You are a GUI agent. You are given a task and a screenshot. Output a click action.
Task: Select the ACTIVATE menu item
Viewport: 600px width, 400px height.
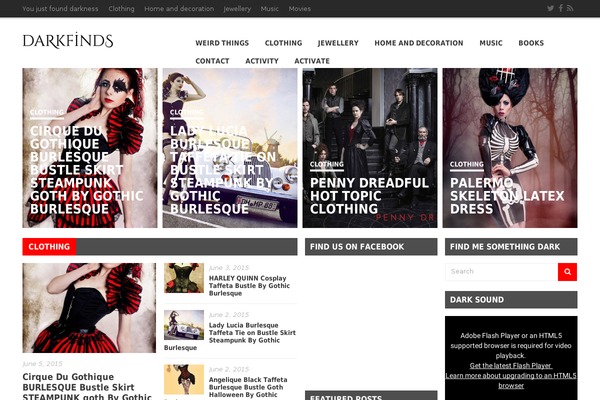click(312, 61)
